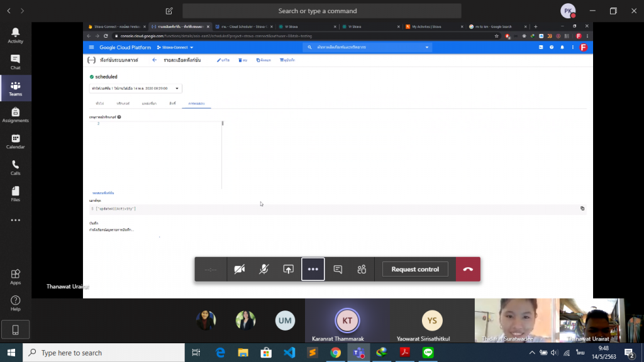The image size is (644, 362).
Task: Select Karanrat Thammarak participant tile
Action: click(x=347, y=321)
